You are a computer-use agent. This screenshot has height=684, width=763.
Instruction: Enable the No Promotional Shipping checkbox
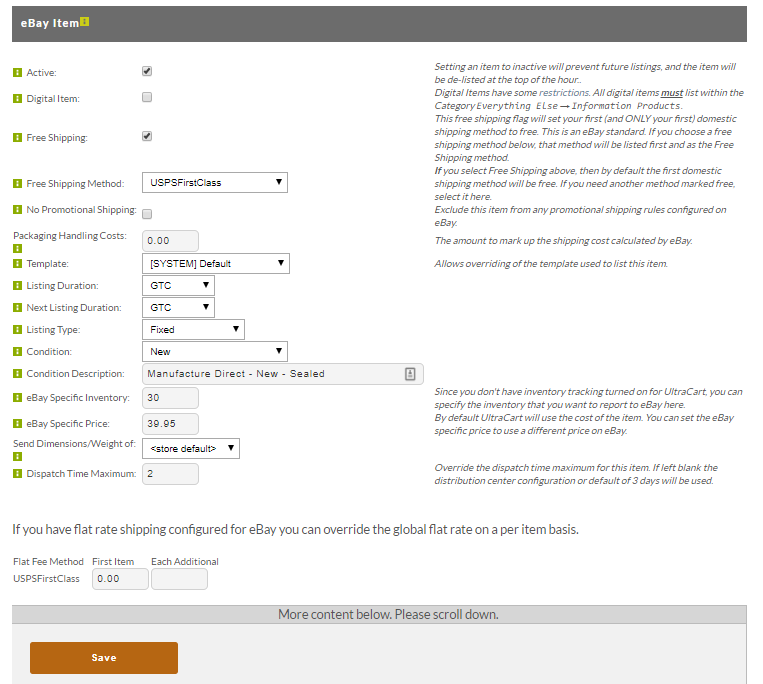pyautogui.click(x=147, y=214)
